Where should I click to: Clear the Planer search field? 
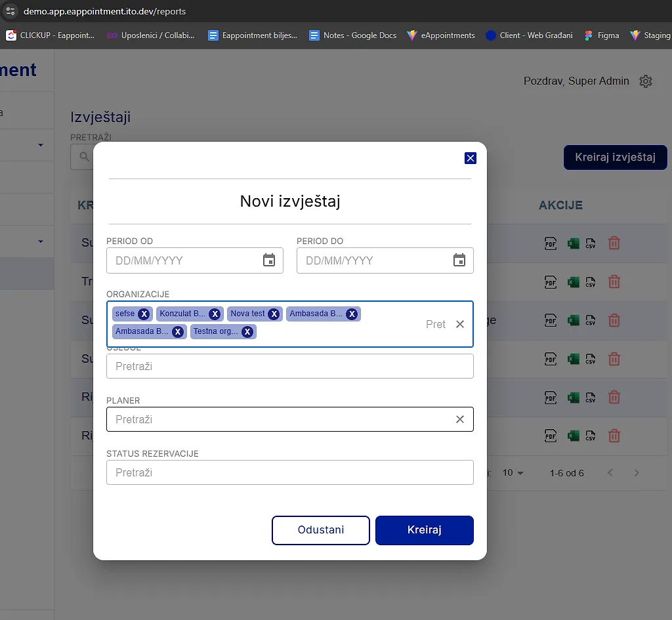[x=460, y=419]
